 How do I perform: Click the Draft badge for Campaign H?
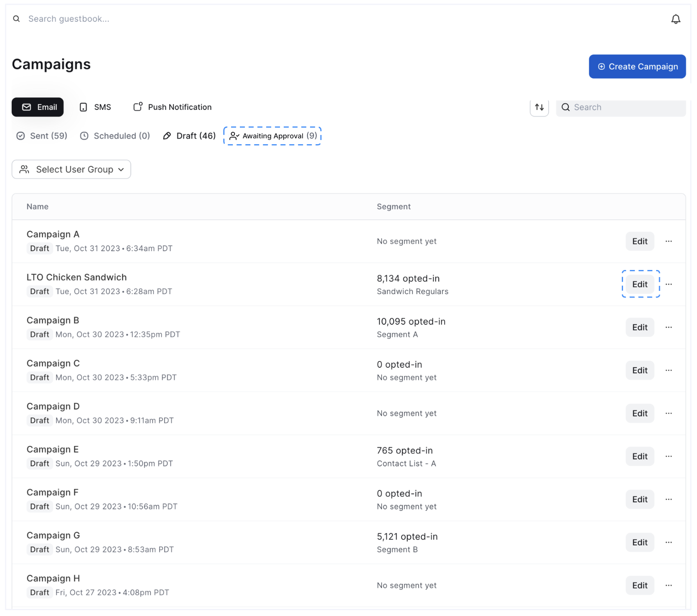point(40,593)
